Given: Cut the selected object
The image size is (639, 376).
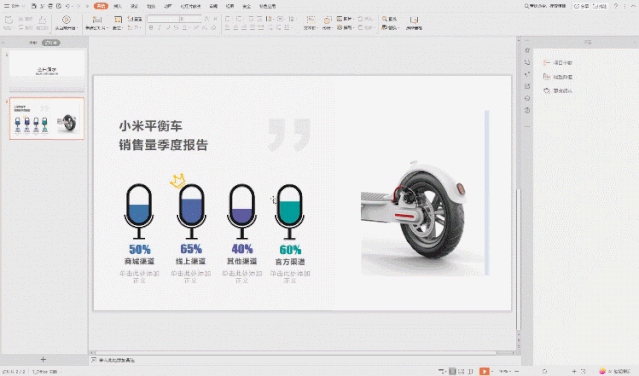Looking at the screenshot, I should (25, 19).
